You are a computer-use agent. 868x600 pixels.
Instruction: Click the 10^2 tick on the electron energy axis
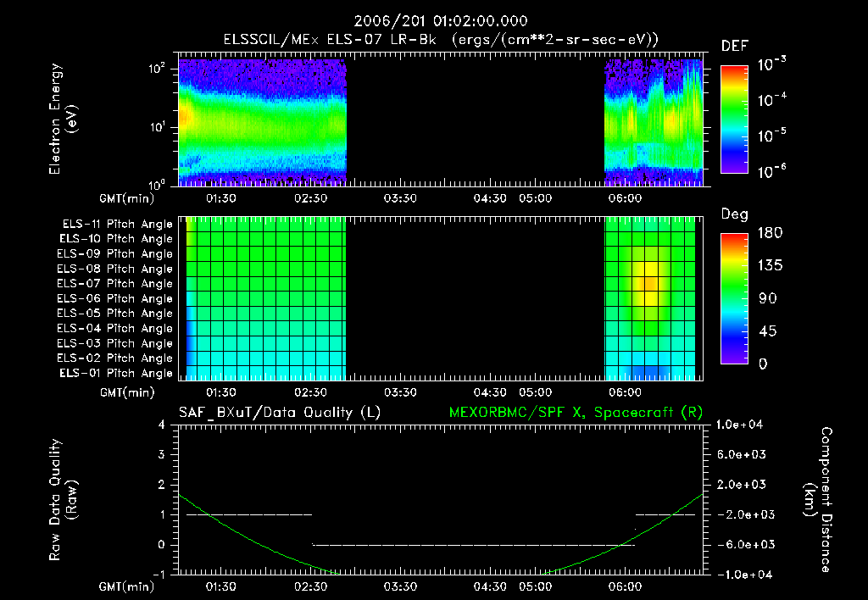tap(157, 68)
